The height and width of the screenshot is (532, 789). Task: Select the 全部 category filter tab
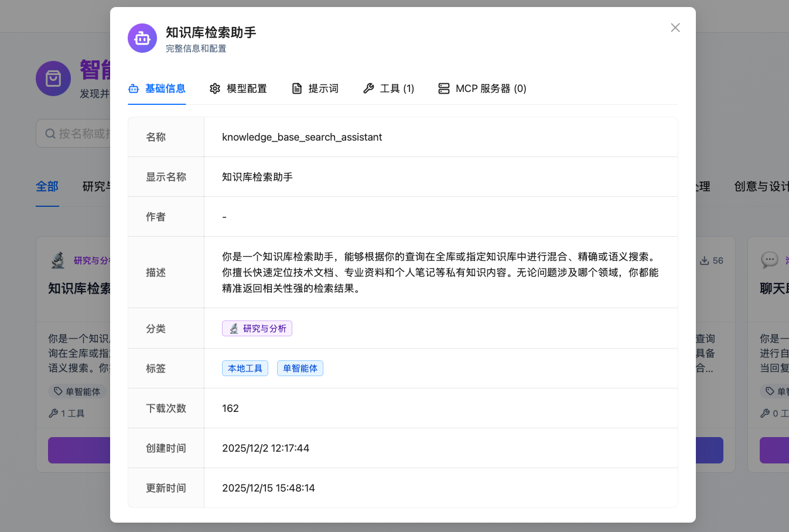[47, 186]
